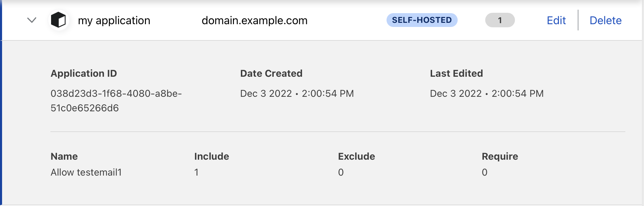Click the Exclude column header

[x=357, y=156]
